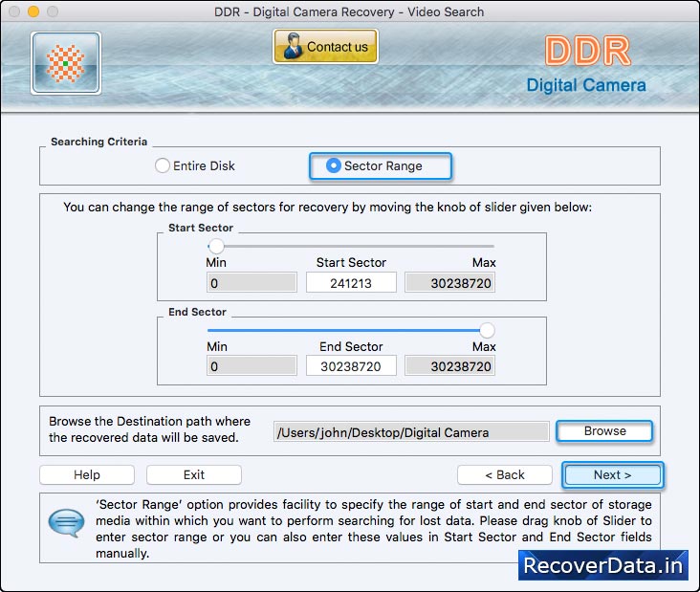Click the End Sector slider knob

coord(487,330)
